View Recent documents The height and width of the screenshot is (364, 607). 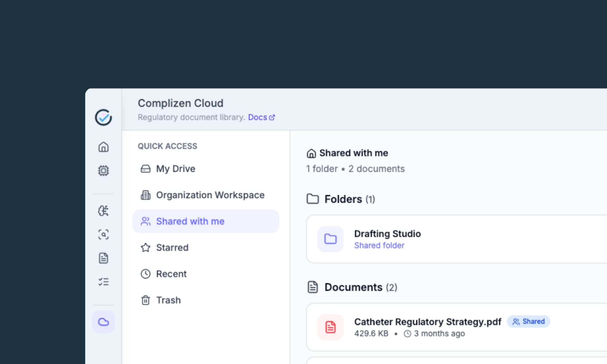206,274
